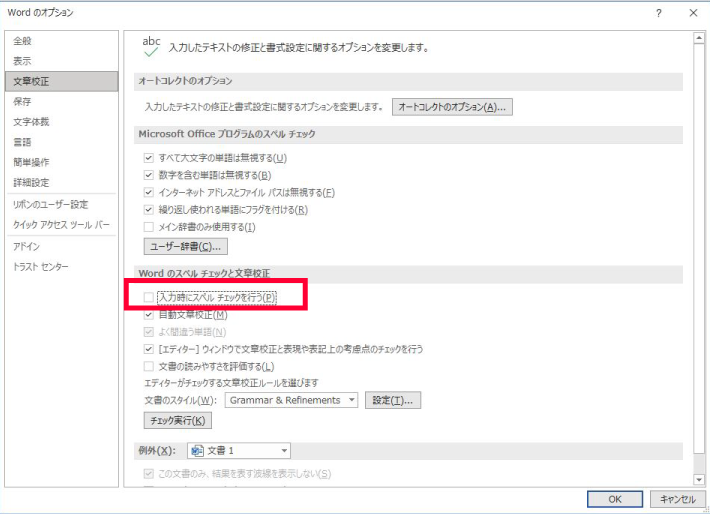Screen dimensions: 710x514
Task: Click the 設定 button next to style
Action: [x=392, y=400]
